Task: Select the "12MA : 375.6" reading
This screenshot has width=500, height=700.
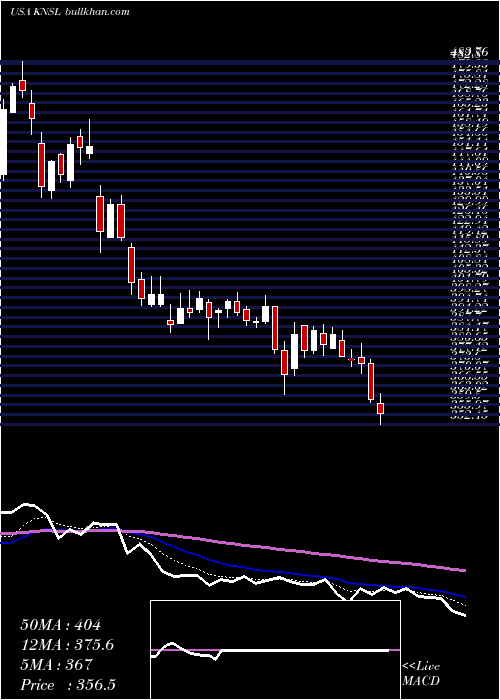Action: pos(67,645)
